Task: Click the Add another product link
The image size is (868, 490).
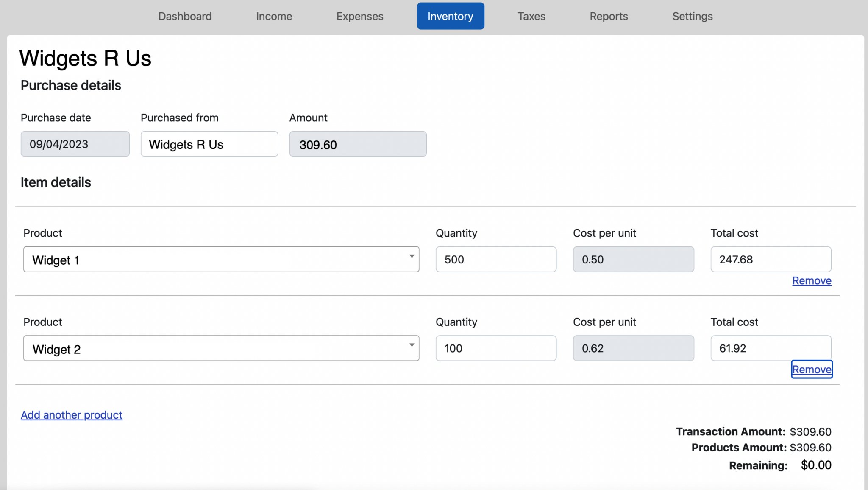Action: 71,415
